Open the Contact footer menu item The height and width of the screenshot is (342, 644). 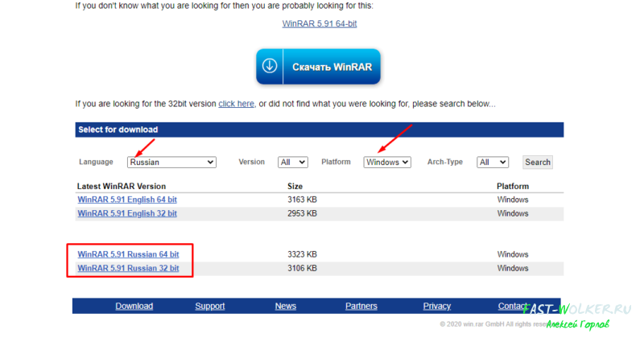point(513,306)
